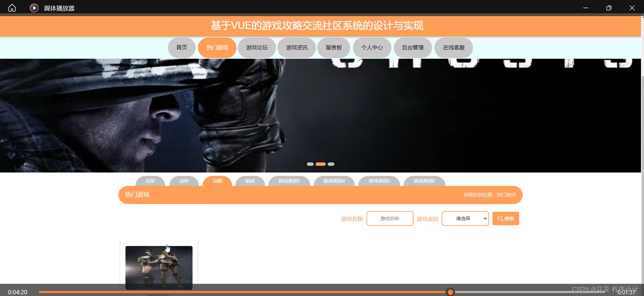Click into the 游戏名称 search field
The height and width of the screenshot is (296, 644).
390,218
